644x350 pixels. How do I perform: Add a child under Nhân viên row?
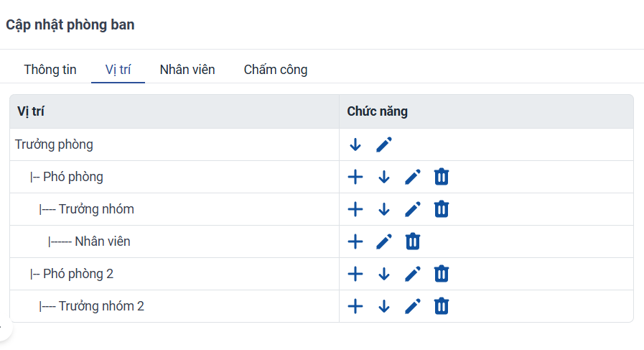[355, 241]
